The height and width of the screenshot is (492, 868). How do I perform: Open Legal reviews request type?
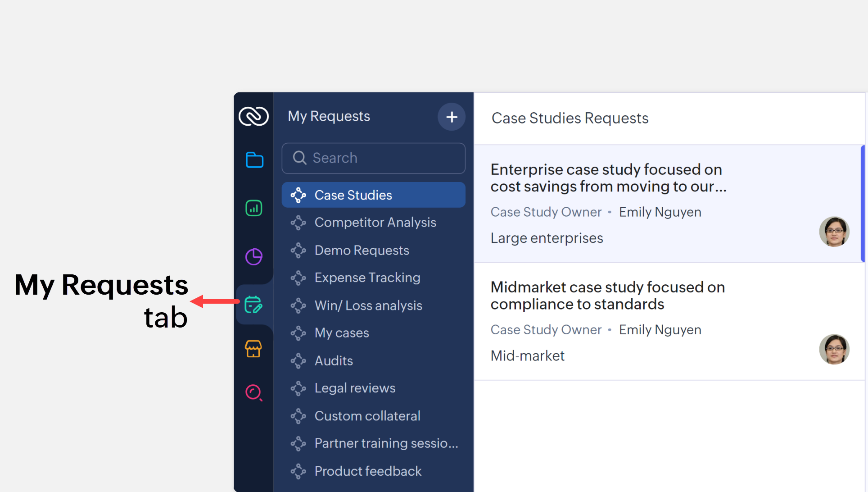[355, 388]
